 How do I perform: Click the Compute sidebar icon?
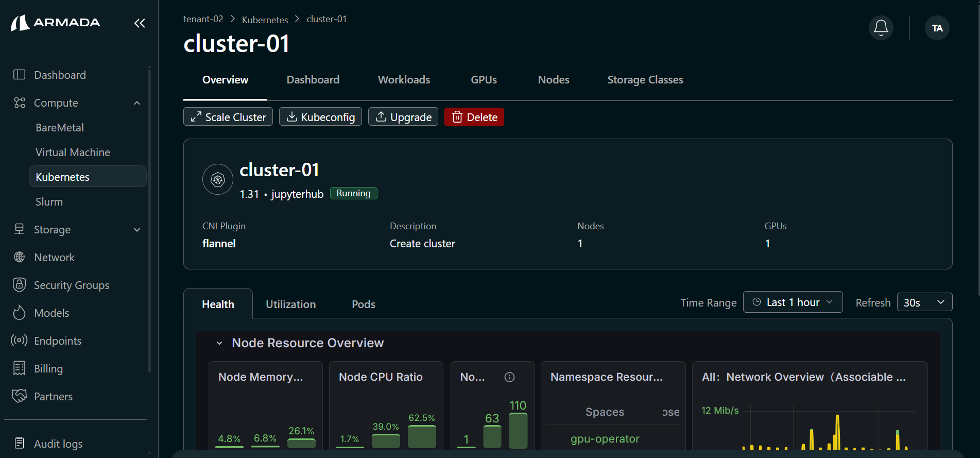(x=19, y=103)
